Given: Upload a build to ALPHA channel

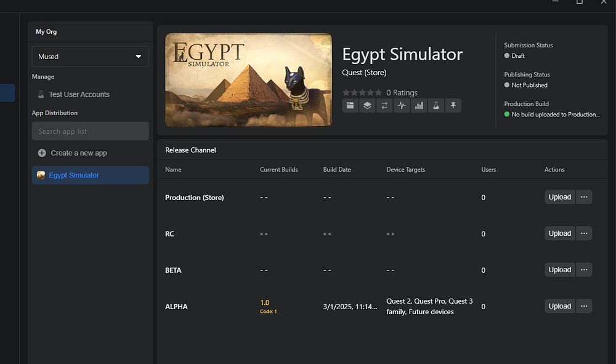Looking at the screenshot, I should pyautogui.click(x=559, y=306).
